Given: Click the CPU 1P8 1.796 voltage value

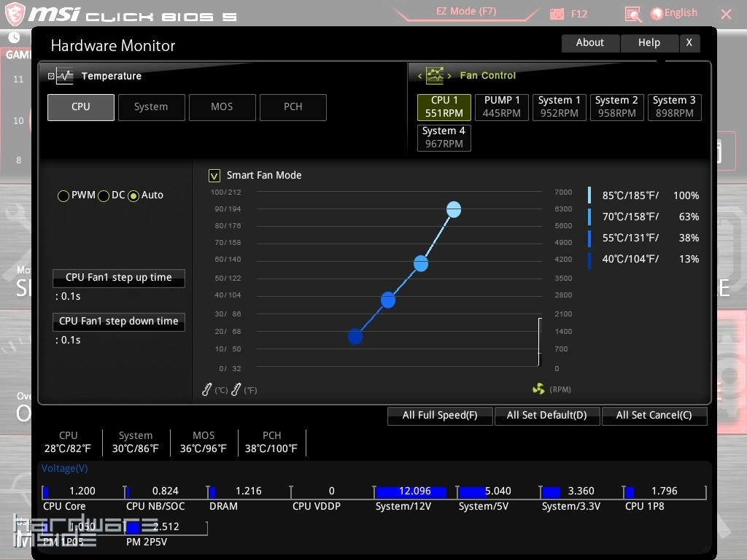Looking at the screenshot, I should (665, 491).
